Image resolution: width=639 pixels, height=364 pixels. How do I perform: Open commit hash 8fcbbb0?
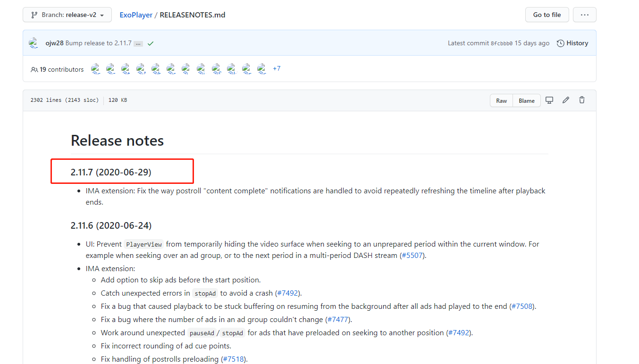pos(502,43)
